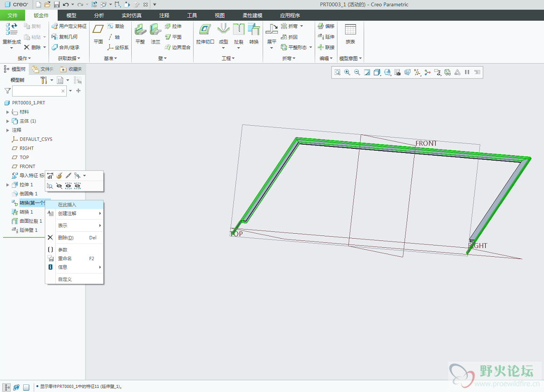Screen dimensions: 544x392
Task: Open the 文件 menu tab
Action: tap(13, 15)
